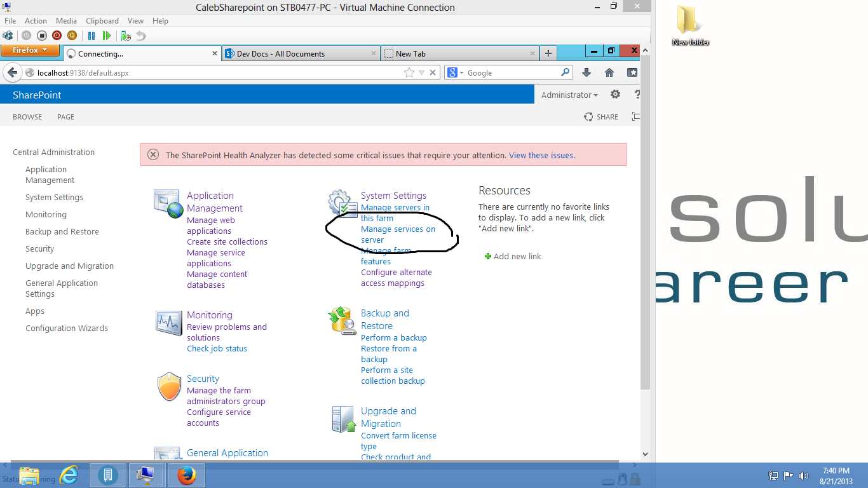The width and height of the screenshot is (868, 488).
Task: Expand the Administrator user dropdown
Action: coord(569,95)
